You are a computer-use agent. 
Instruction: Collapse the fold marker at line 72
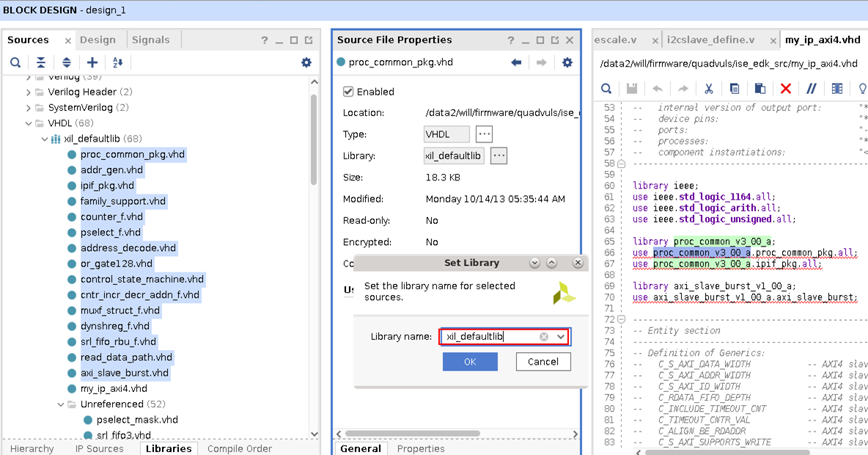click(622, 320)
